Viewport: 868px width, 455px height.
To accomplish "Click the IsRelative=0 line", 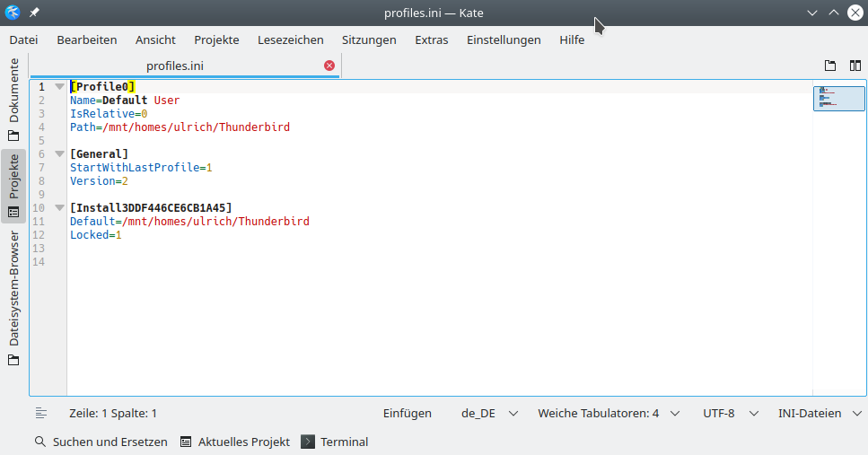I will point(109,113).
